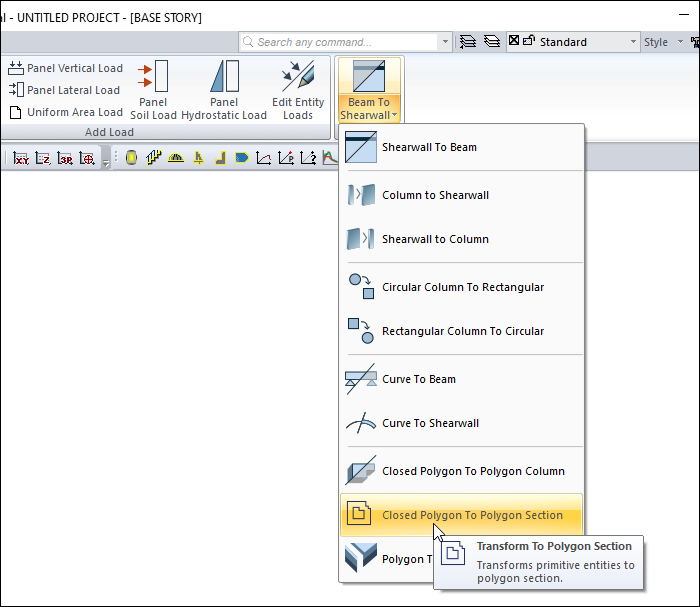Click the Search any command field
The width and height of the screenshot is (700, 607).
338,42
